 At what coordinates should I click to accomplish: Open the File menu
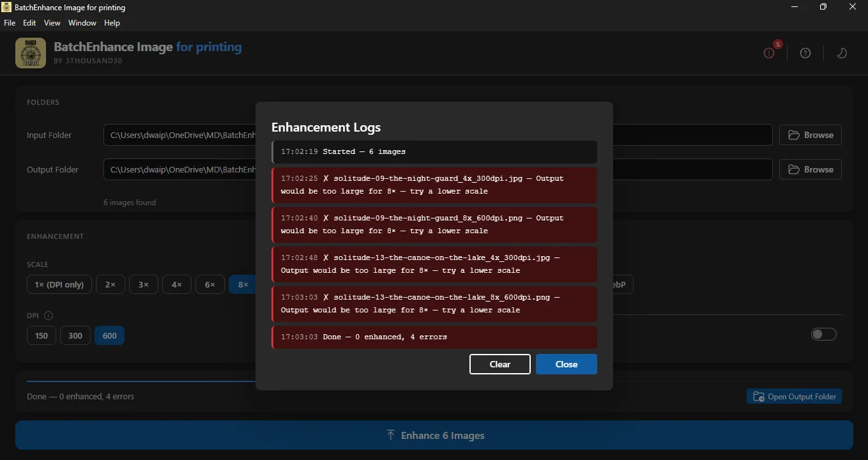coord(10,23)
